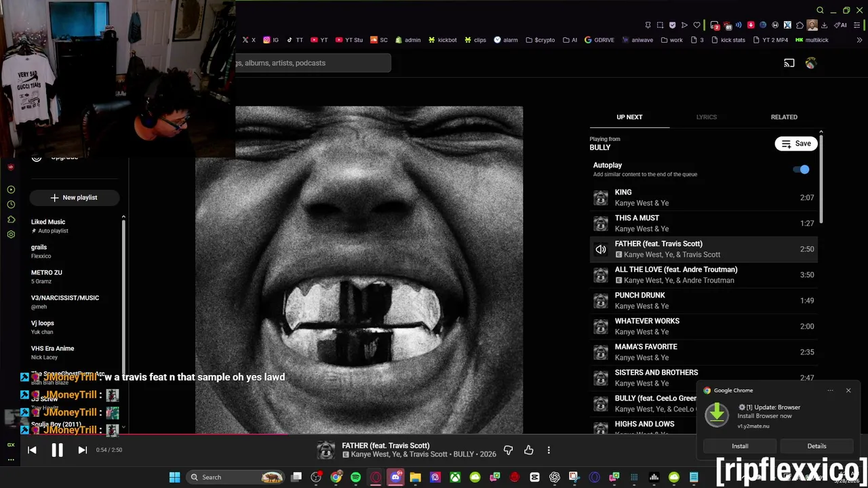Click the New playlist button
The width and height of the screenshot is (868, 488).
pos(74,197)
